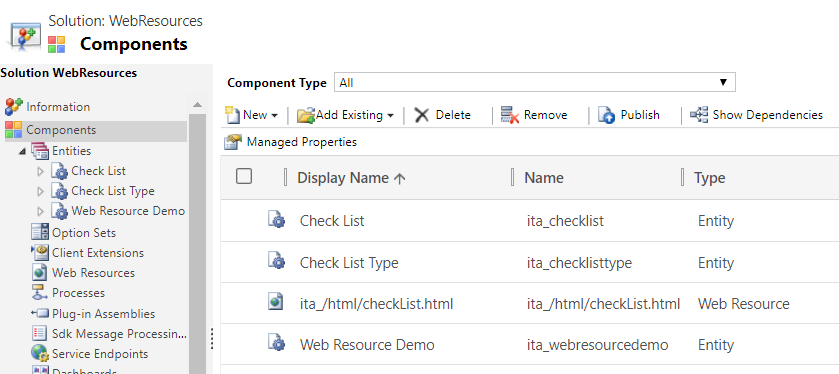Click the ita_checklisttype name cell
The height and width of the screenshot is (374, 839).
(x=579, y=263)
